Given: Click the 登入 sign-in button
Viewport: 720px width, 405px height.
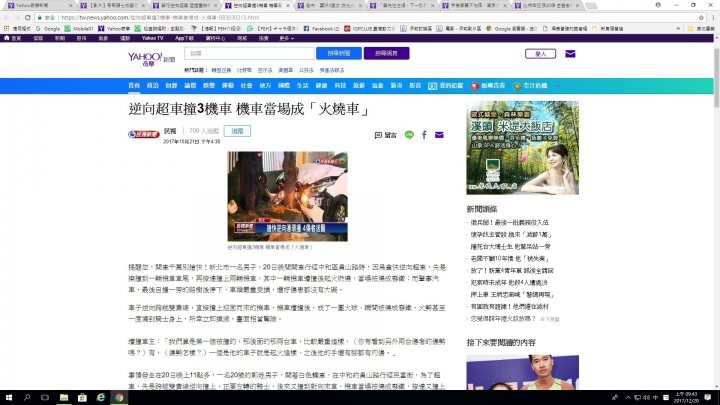Looking at the screenshot, I should tap(540, 54).
